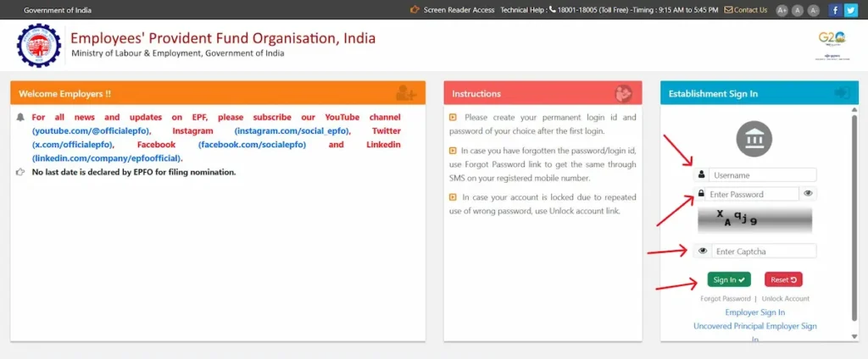Click the captcha image
868x359 pixels.
(x=754, y=220)
